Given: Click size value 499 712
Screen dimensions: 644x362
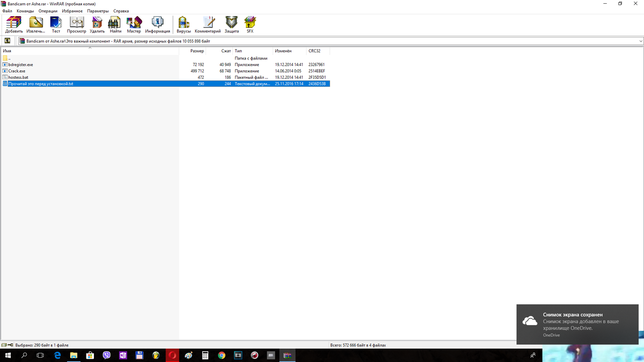Looking at the screenshot, I should [x=197, y=71].
